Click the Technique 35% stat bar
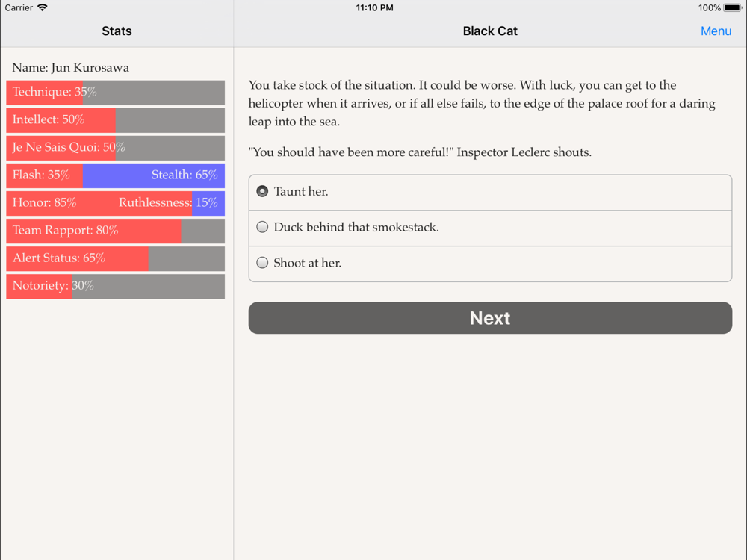This screenshot has width=747, height=560. [x=115, y=93]
